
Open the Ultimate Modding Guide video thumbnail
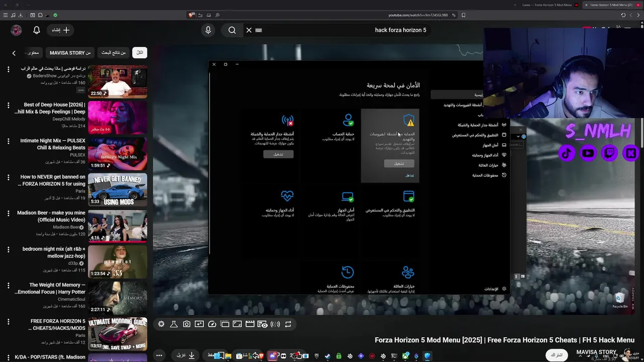[x=118, y=334]
